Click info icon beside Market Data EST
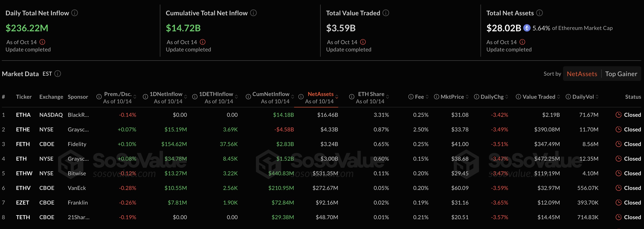The height and width of the screenshot is (229, 644). [58, 74]
